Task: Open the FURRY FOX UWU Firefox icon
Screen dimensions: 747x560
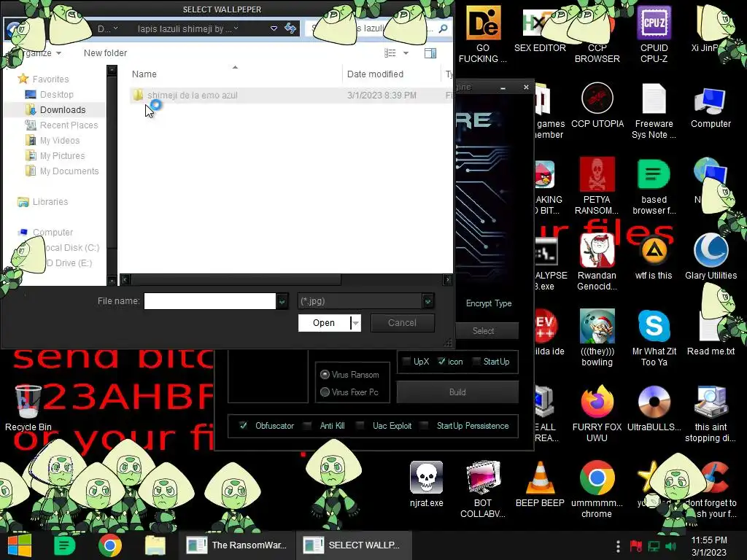Action: click(x=597, y=402)
